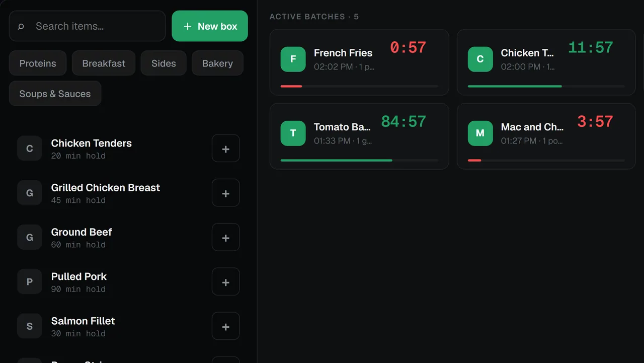Filter items by Soups & Sauces category
Screen dimensions: 644x363
pyautogui.click(x=55, y=94)
